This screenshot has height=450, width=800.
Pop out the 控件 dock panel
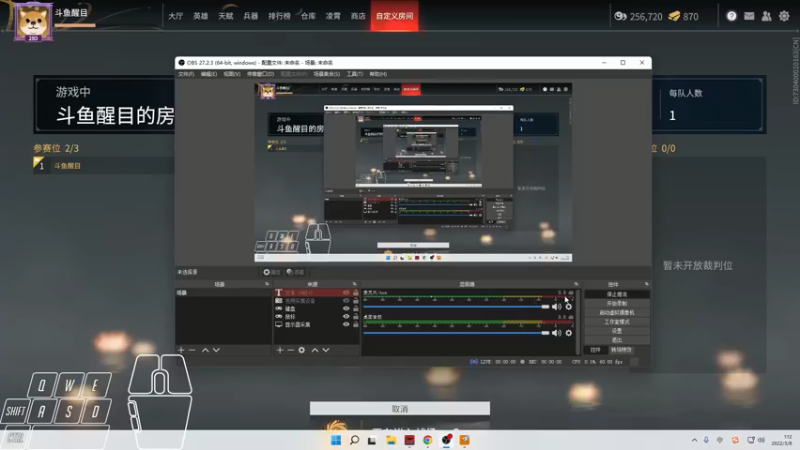(x=646, y=284)
